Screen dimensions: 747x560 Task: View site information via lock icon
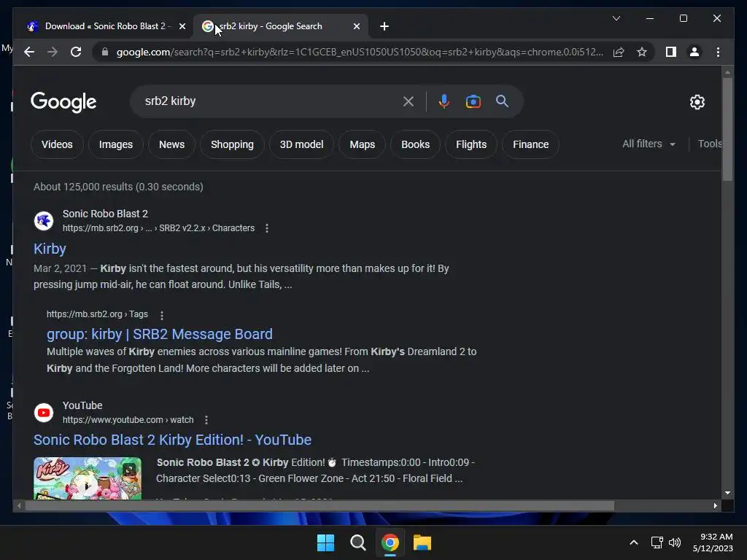tap(105, 52)
